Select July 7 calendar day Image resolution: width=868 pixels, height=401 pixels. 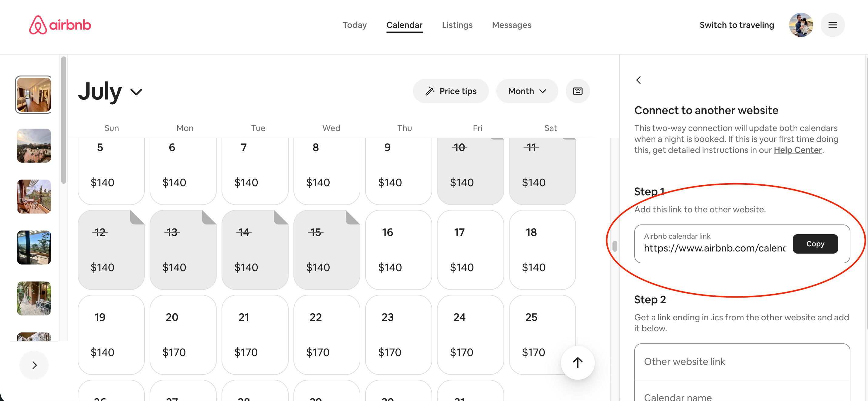coord(255,171)
